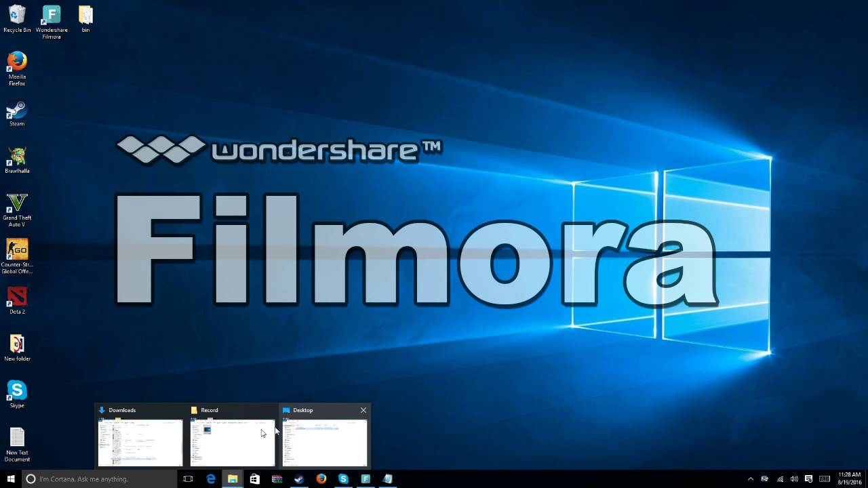The image size is (868, 488).
Task: Click the File Explorer taskbar button
Action: [x=233, y=479]
